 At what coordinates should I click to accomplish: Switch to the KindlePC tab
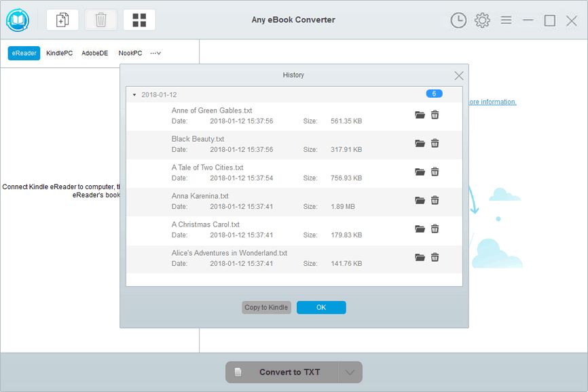tap(59, 53)
